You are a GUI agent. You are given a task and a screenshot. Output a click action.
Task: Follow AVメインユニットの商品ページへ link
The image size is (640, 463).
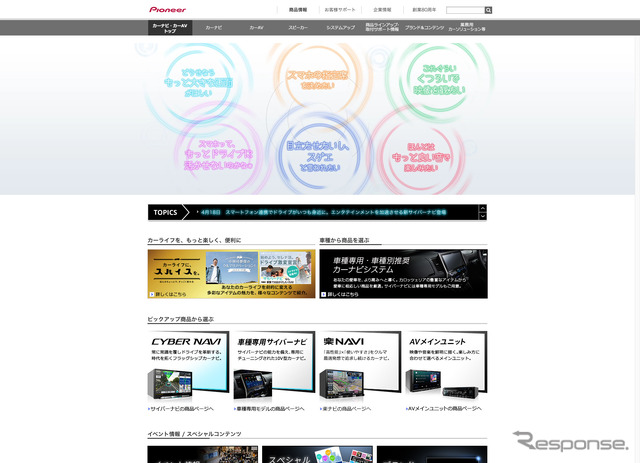(444, 409)
